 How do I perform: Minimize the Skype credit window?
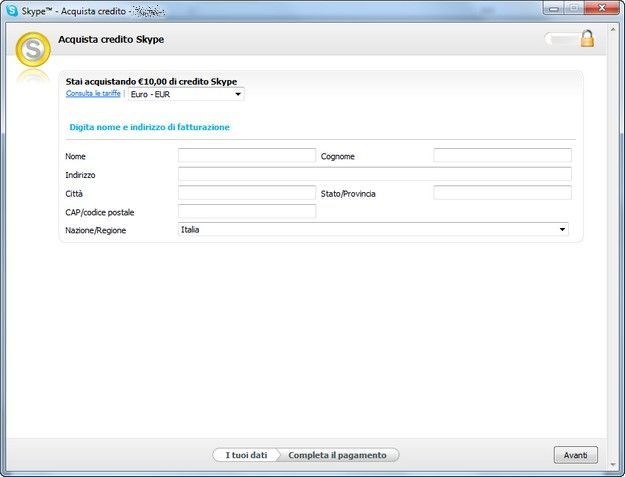coord(552,8)
